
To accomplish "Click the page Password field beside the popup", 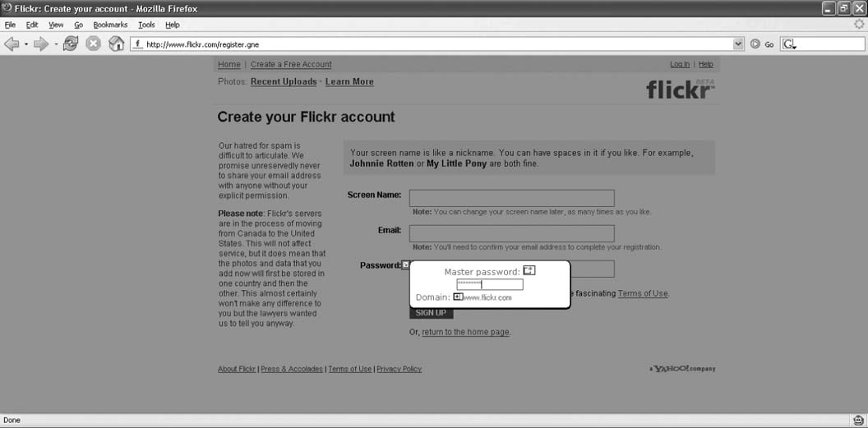I will tap(592, 269).
